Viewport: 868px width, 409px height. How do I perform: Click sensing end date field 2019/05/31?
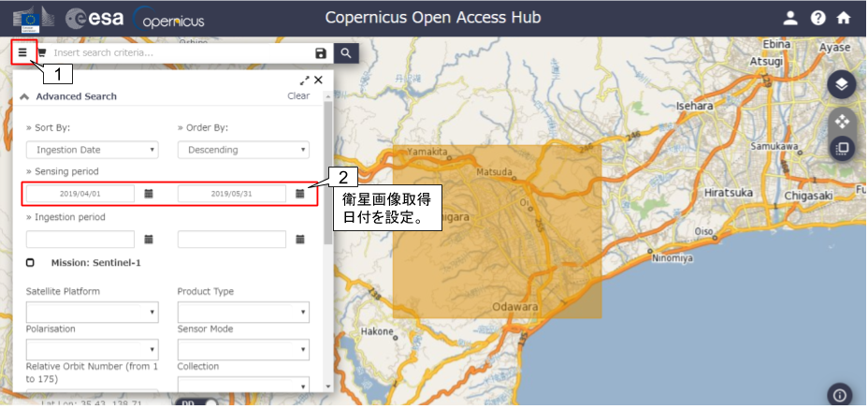(231, 194)
